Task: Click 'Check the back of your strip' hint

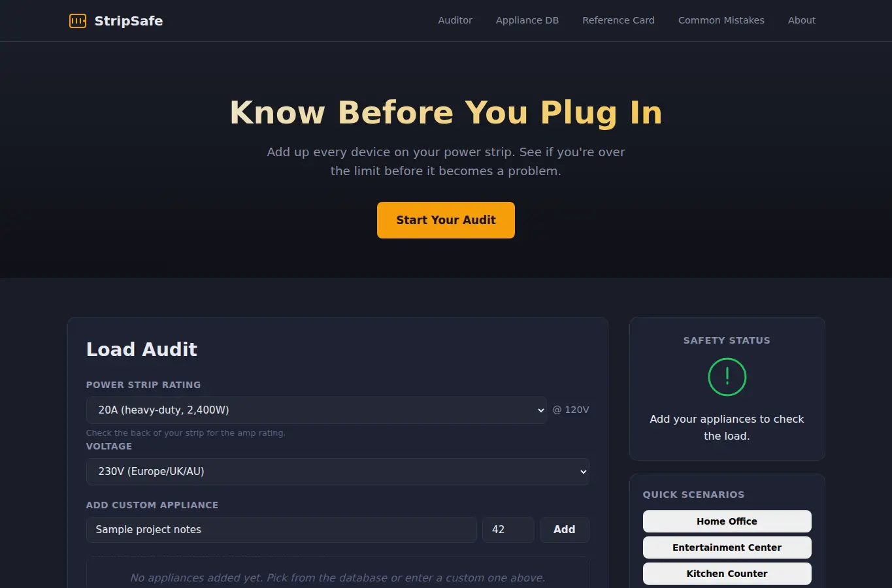Action: [x=186, y=433]
